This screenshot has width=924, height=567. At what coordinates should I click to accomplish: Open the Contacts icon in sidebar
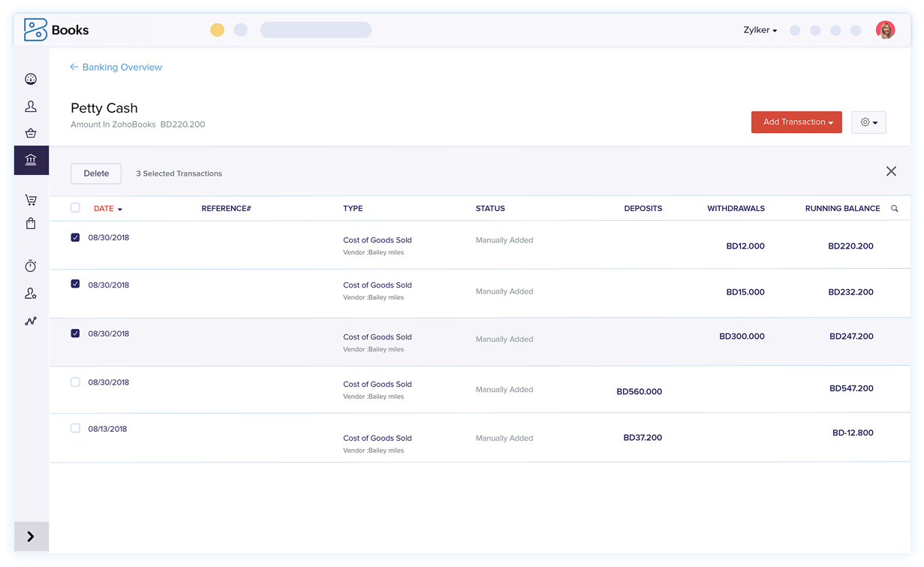31,107
